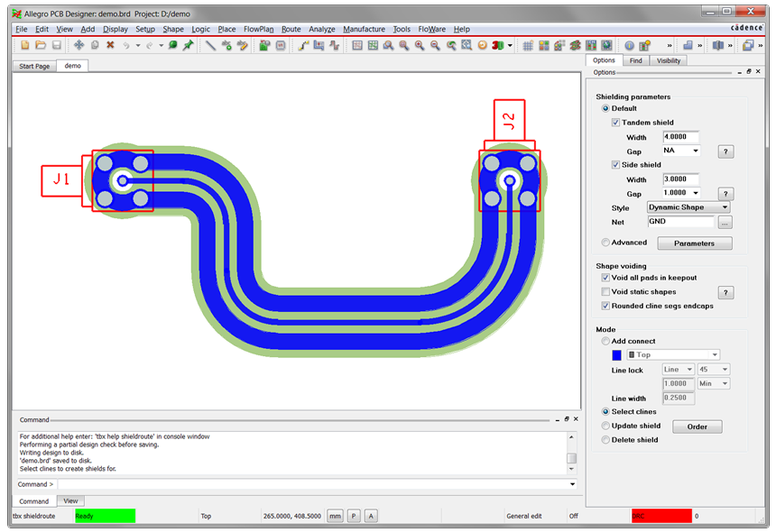Click the Grid toggle toolbar icon
The height and width of the screenshot is (532, 776).
click(528, 45)
